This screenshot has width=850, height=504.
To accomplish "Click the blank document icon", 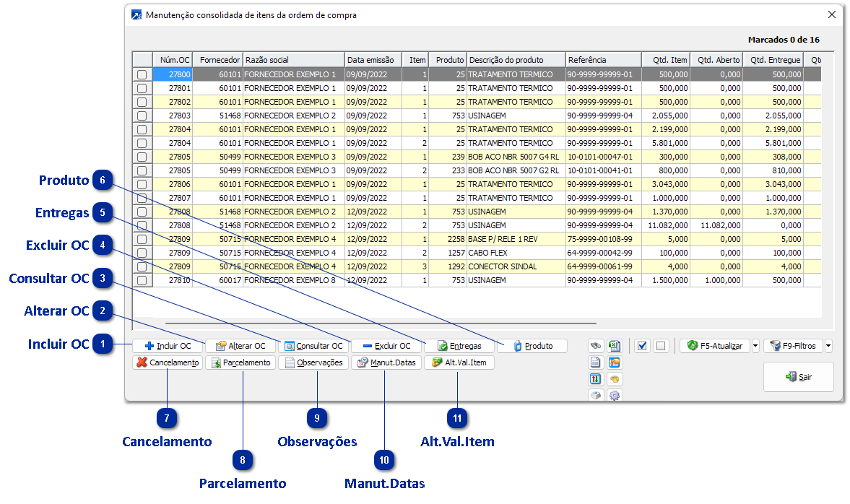I will 596,362.
